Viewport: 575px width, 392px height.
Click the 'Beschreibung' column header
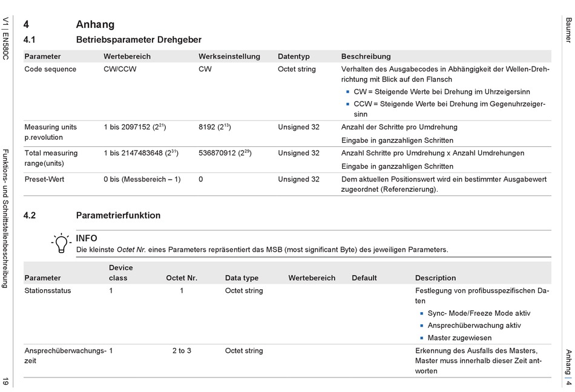tap(366, 56)
